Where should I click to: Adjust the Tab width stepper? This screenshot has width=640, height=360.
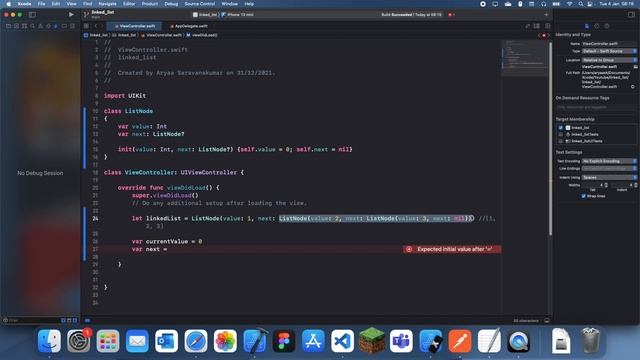coord(606,185)
